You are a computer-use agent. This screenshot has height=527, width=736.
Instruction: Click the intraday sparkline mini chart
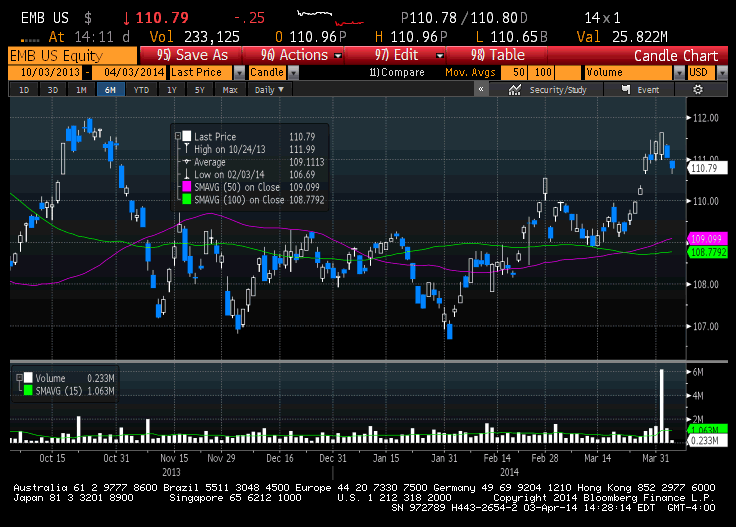click(x=330, y=18)
